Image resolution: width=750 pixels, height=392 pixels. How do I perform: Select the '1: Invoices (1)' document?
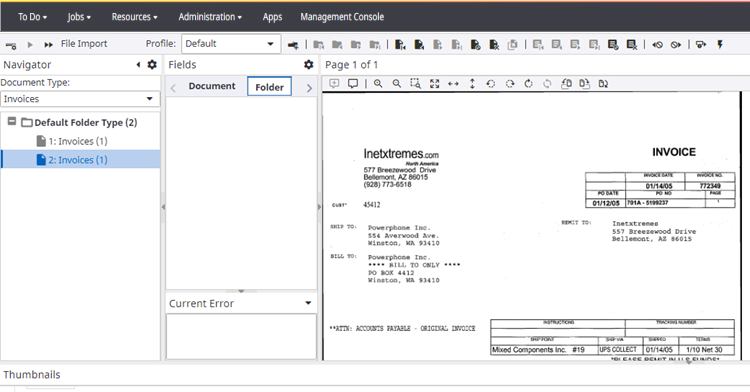point(78,141)
